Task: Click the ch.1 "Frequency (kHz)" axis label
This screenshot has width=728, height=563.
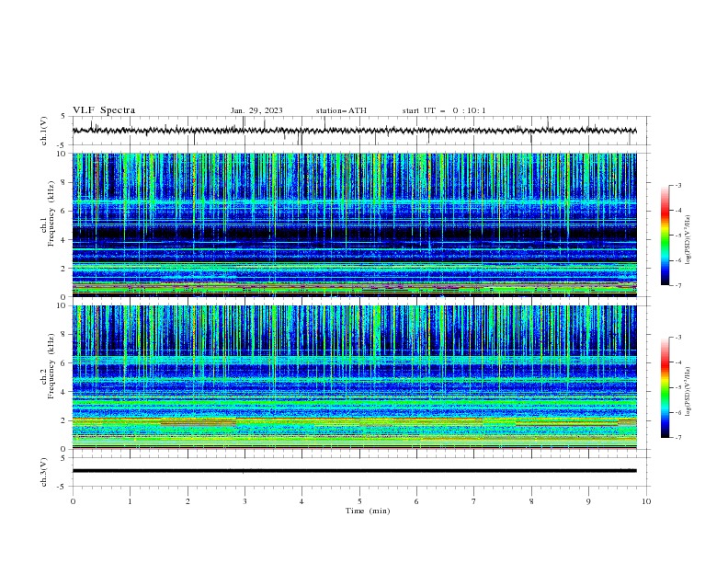Action: coord(51,213)
